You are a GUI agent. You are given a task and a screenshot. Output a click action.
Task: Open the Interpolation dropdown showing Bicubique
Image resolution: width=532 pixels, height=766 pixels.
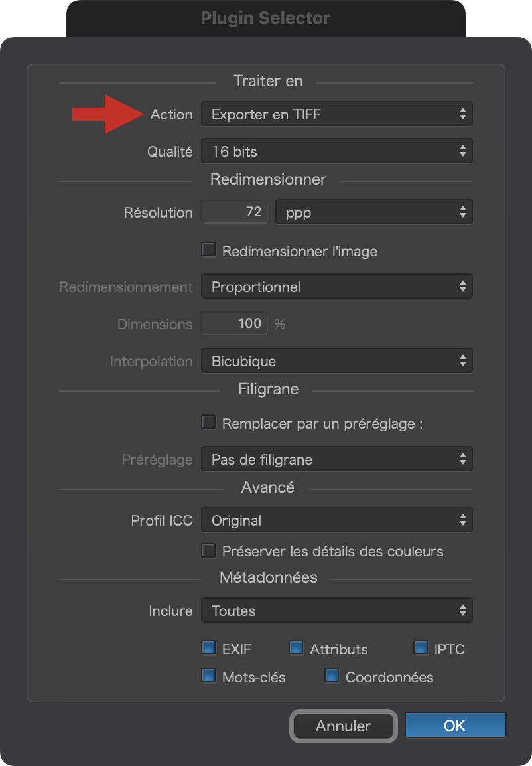(x=337, y=360)
